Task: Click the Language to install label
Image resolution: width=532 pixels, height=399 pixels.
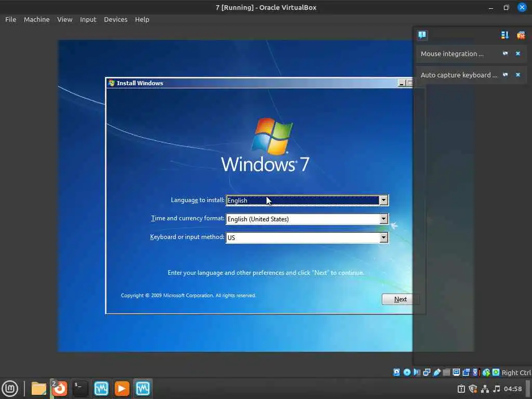Action: click(x=197, y=200)
